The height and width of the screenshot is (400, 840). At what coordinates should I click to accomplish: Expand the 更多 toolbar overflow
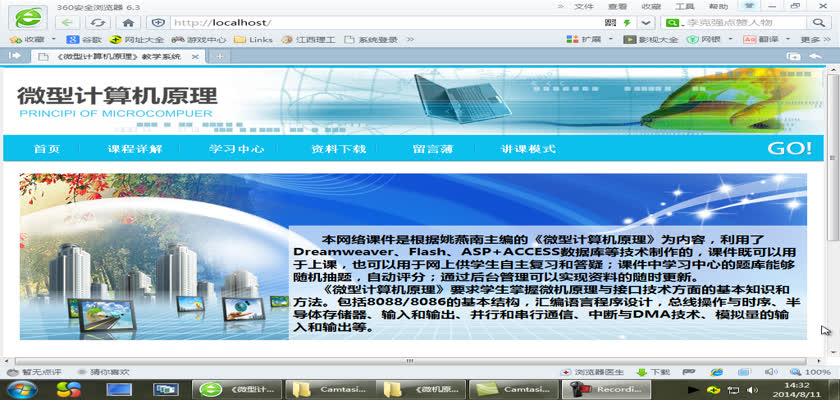[x=816, y=40]
